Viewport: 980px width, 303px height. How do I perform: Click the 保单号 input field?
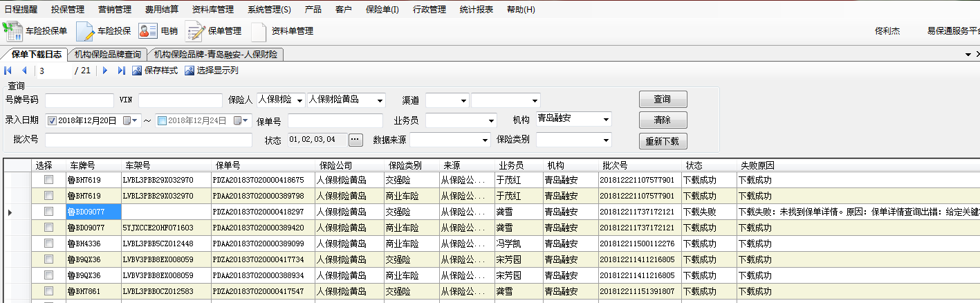pyautogui.click(x=335, y=121)
